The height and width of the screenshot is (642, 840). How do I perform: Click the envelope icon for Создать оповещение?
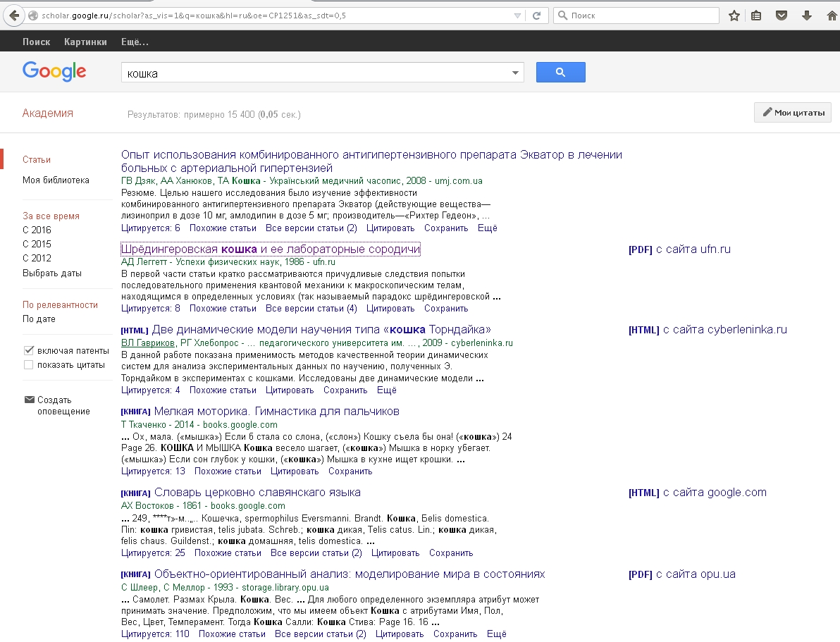coord(29,400)
